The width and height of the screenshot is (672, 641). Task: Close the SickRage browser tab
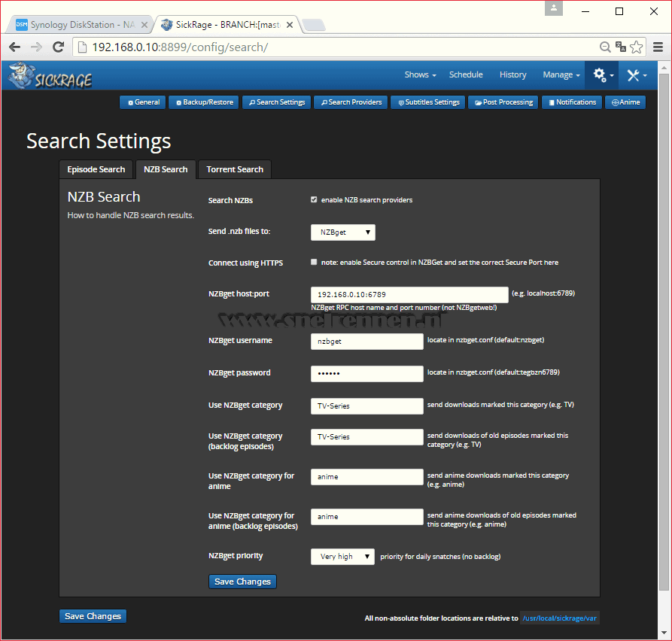[290, 25]
